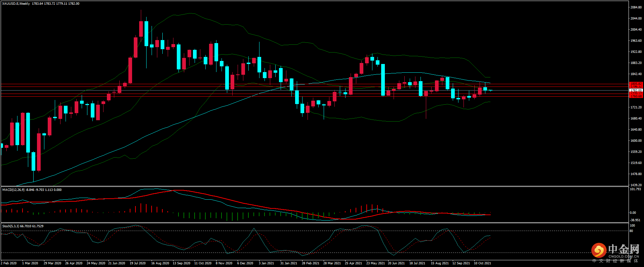Image resolution: width=644 pixels, height=267 pixels.
Task: Click the 1883.20 price axis label
Action: click(636, 63)
